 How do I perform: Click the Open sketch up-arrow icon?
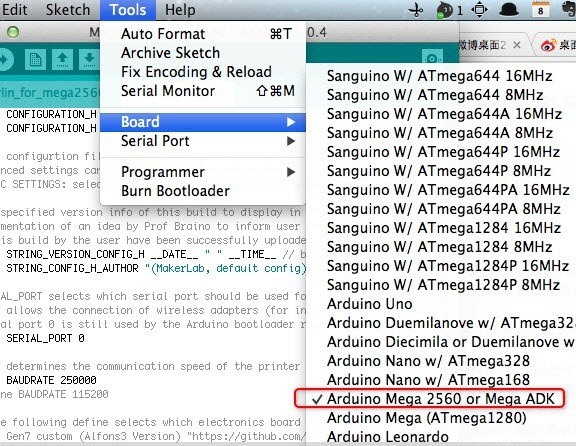(62, 60)
